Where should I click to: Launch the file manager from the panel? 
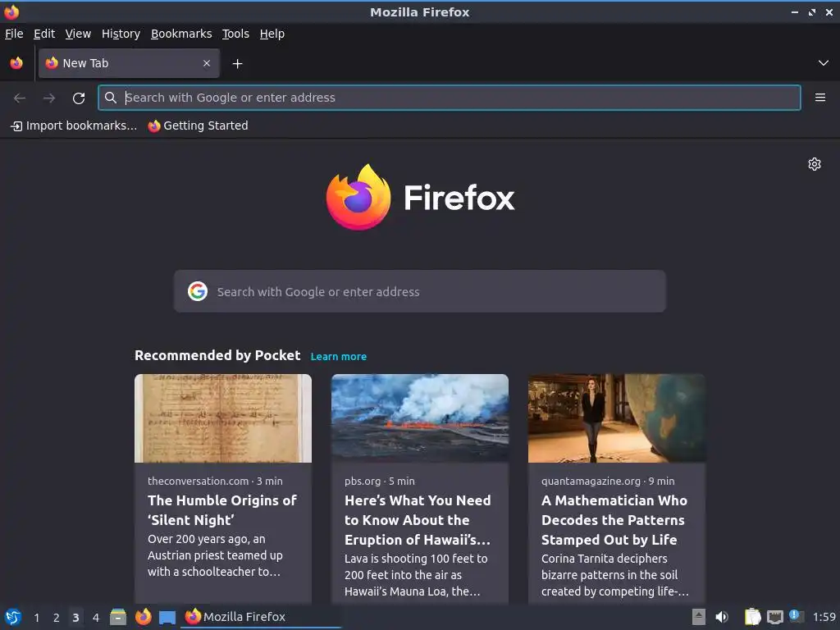(x=118, y=617)
